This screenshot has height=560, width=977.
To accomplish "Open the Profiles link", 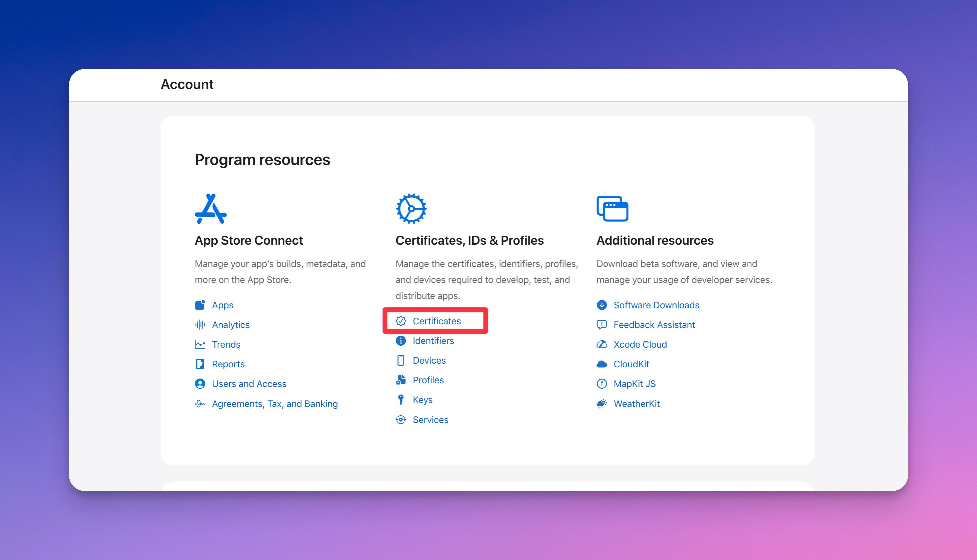I will 428,380.
